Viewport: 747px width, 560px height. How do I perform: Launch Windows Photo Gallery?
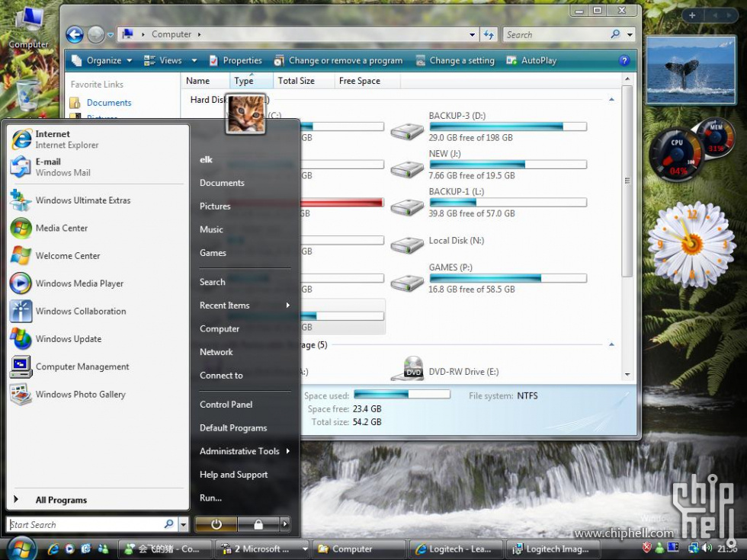pyautogui.click(x=98, y=395)
